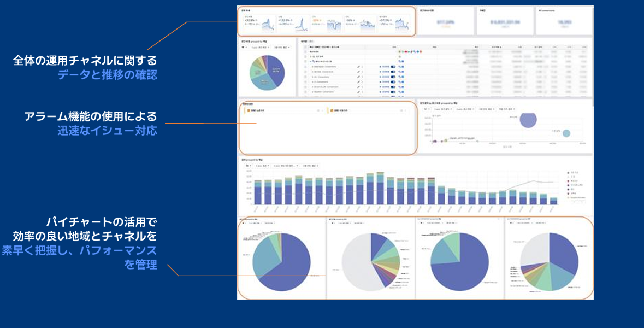
Task: Tick the checkbox of first Conversions campaign row
Action: point(305,67)
